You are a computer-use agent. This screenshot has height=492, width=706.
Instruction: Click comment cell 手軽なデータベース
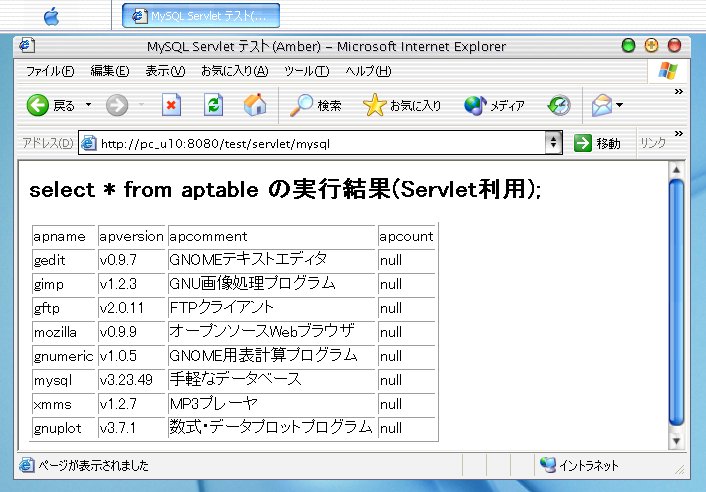pos(272,380)
